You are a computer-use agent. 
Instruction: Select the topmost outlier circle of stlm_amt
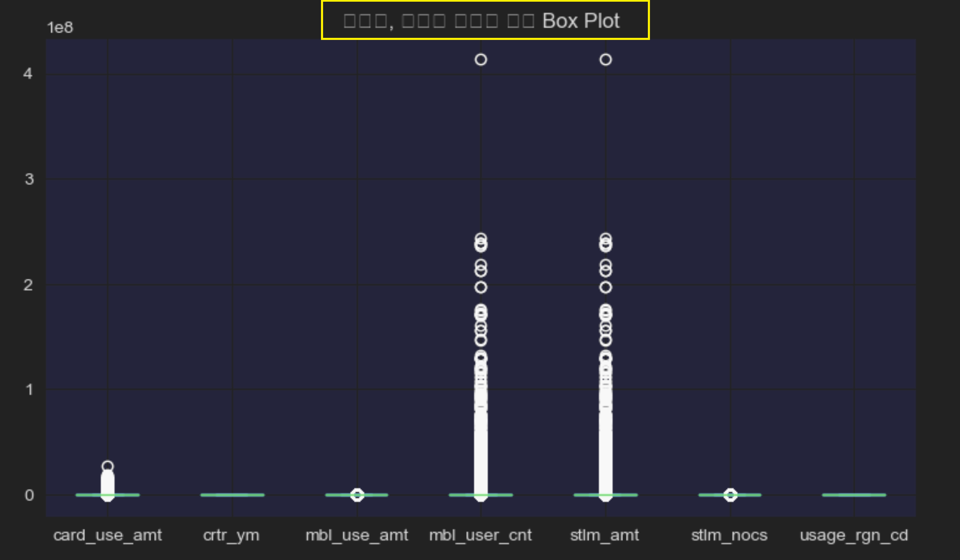tap(605, 60)
